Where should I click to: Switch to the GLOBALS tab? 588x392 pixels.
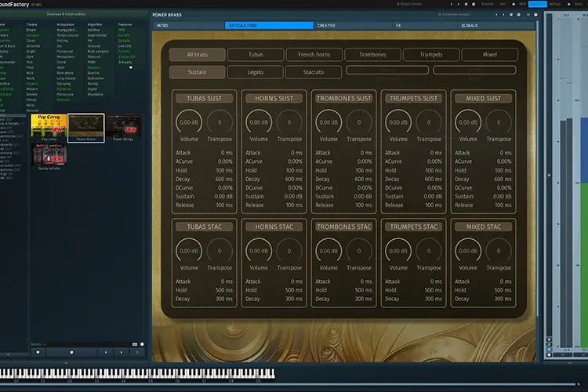(x=496, y=26)
